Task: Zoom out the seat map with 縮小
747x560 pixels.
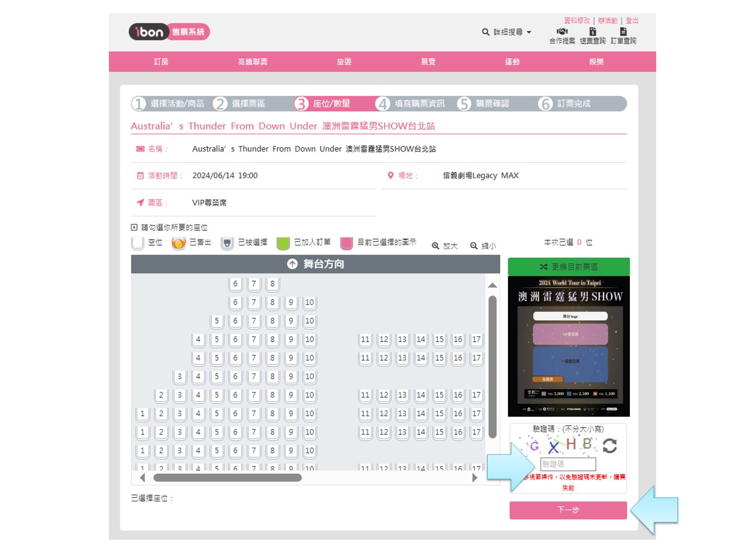Action: [483, 246]
